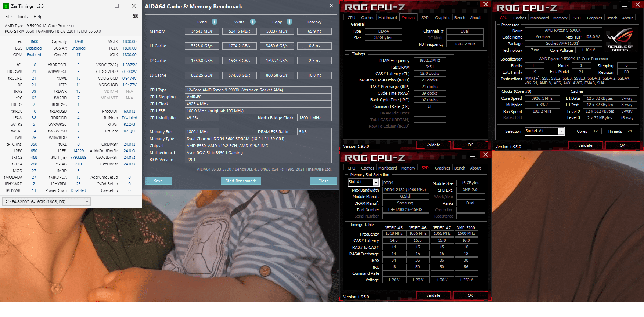Click Save in AIDA64 benchmark
644x317 pixels.
click(x=158, y=181)
